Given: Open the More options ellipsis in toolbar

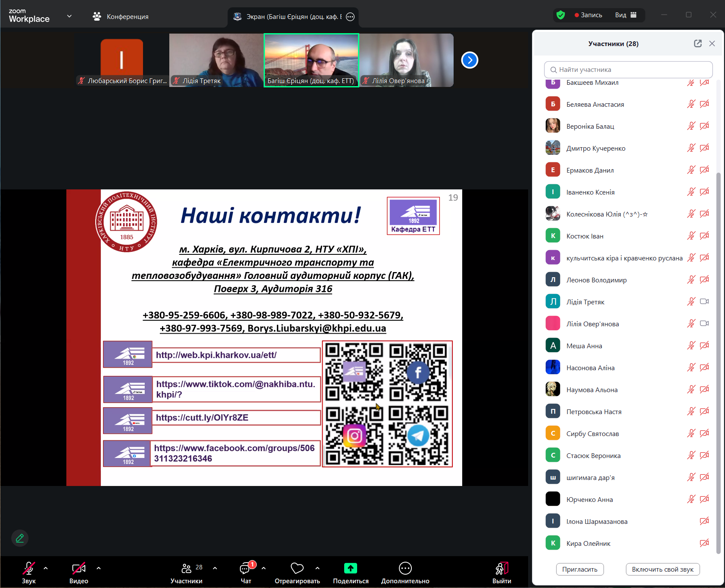Looking at the screenshot, I should 405,569.
